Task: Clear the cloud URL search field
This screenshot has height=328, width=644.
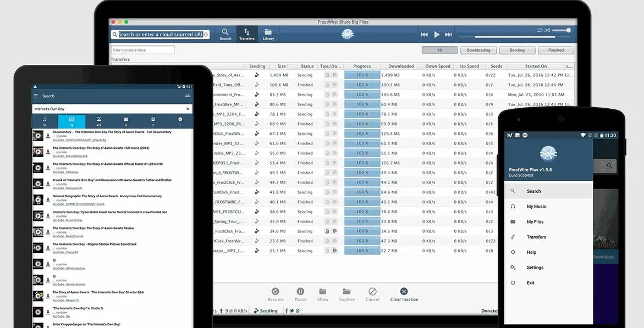Action: click(206, 35)
